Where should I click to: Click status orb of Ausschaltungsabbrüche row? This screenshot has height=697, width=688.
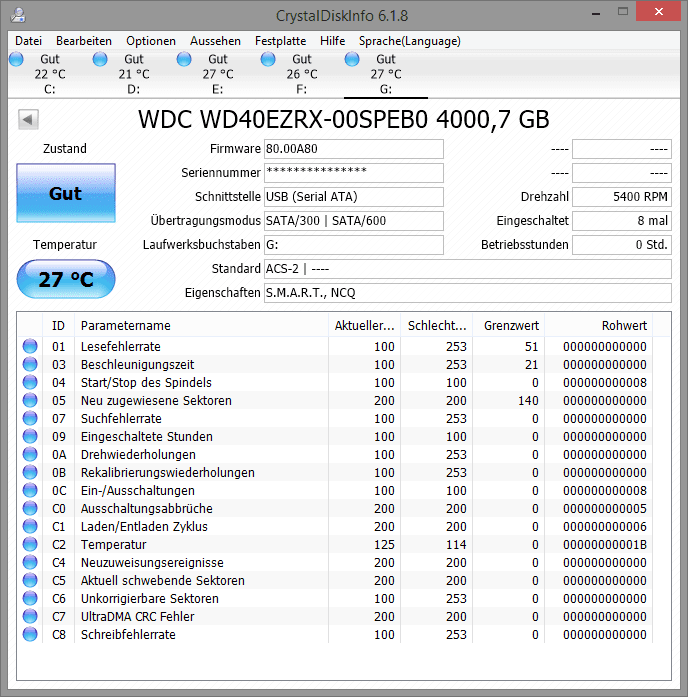point(30,509)
